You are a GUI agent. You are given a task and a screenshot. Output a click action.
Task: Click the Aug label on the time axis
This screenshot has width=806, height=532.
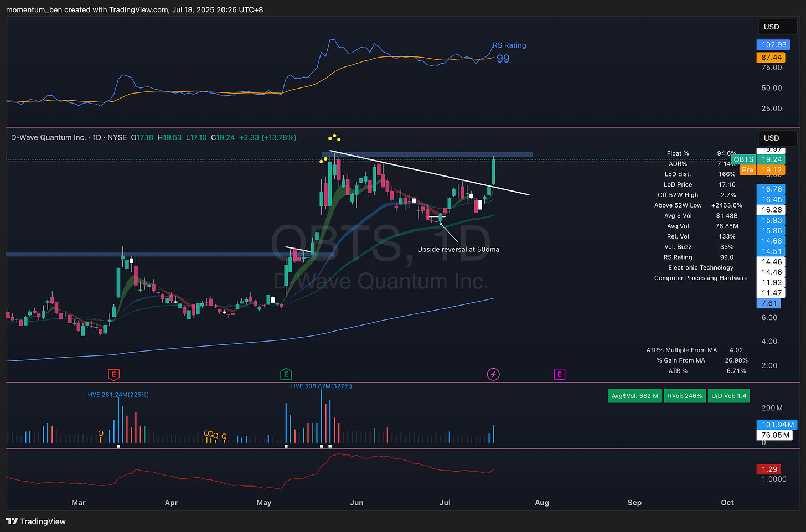coord(542,503)
